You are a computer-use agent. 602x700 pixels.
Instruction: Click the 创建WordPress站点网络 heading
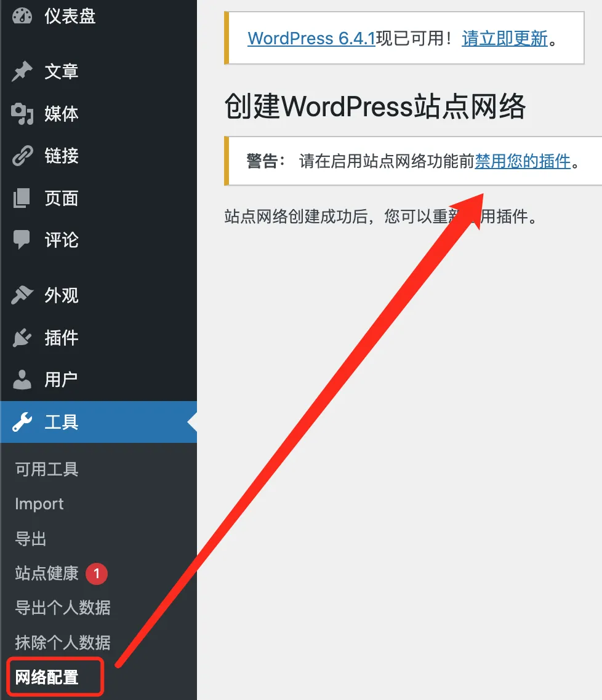pyautogui.click(x=375, y=106)
